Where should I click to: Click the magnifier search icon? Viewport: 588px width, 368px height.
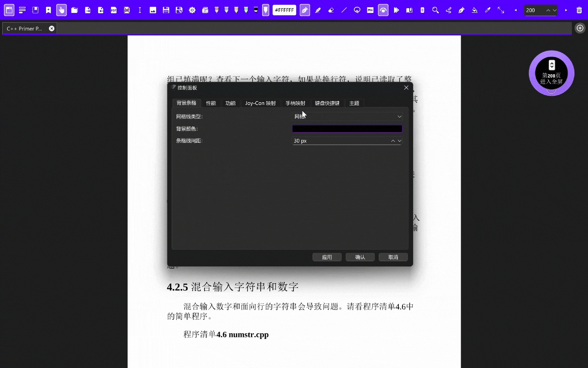(x=435, y=10)
